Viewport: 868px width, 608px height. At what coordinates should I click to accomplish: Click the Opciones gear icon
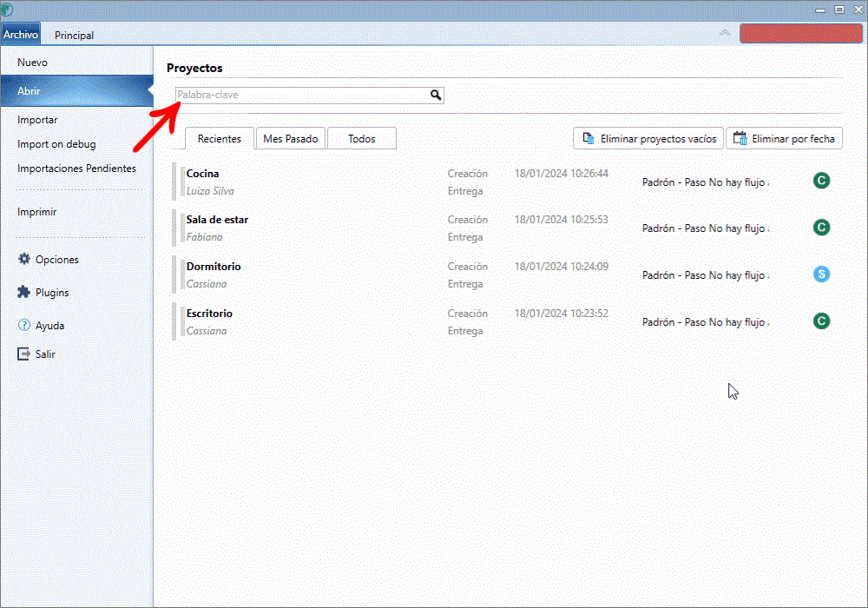pos(23,259)
